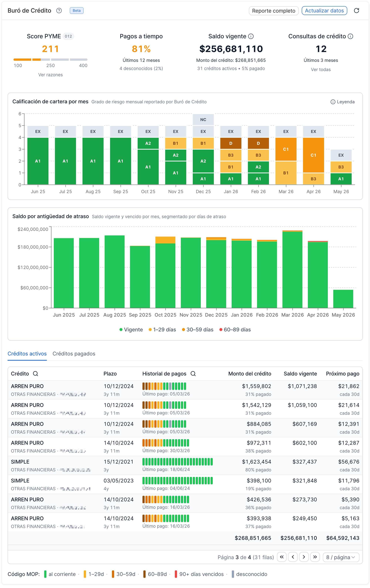
Task: Click the Mar 2026 balance bar
Action: click(292, 269)
